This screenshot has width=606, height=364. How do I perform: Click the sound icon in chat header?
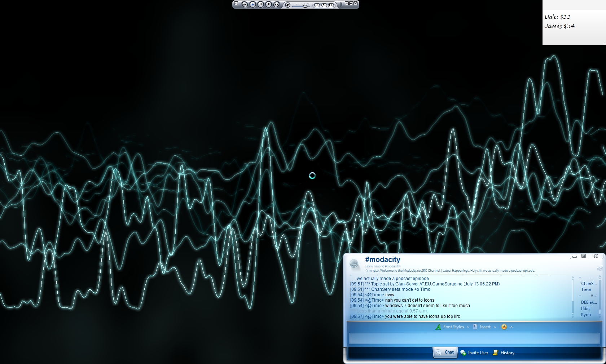[x=600, y=269]
